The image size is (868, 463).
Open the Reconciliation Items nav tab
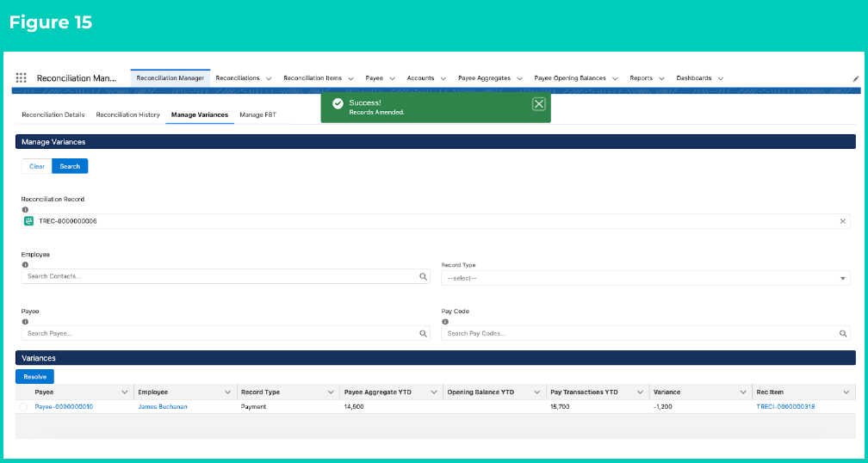[313, 78]
